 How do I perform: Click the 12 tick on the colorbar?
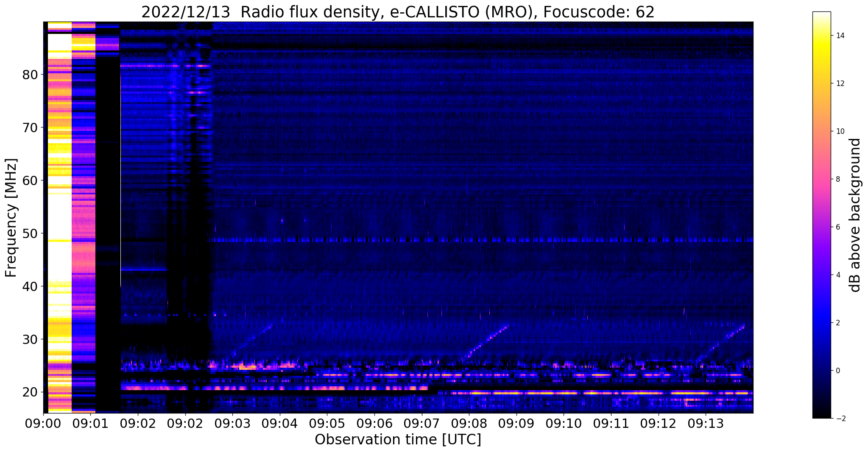840,83
